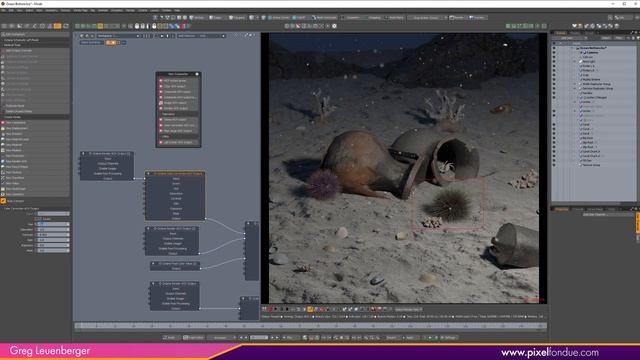640x360 pixels.
Task: Click the last red-icon entry in assembly popup
Action: [x=178, y=142]
